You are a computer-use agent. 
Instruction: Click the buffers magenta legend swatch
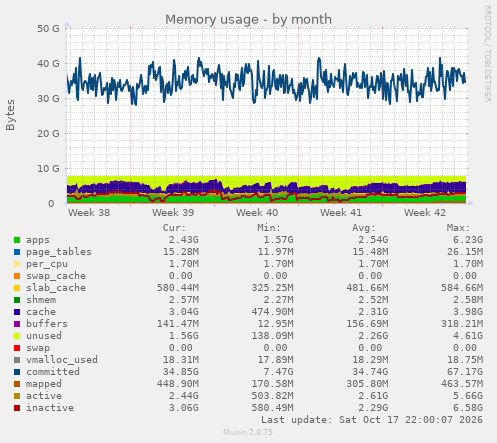[x=17, y=324]
